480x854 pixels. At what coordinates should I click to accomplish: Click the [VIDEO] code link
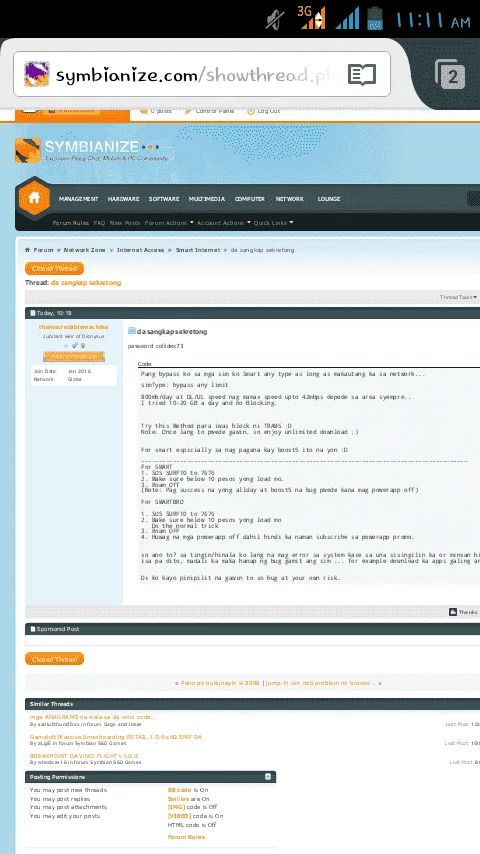179,816
